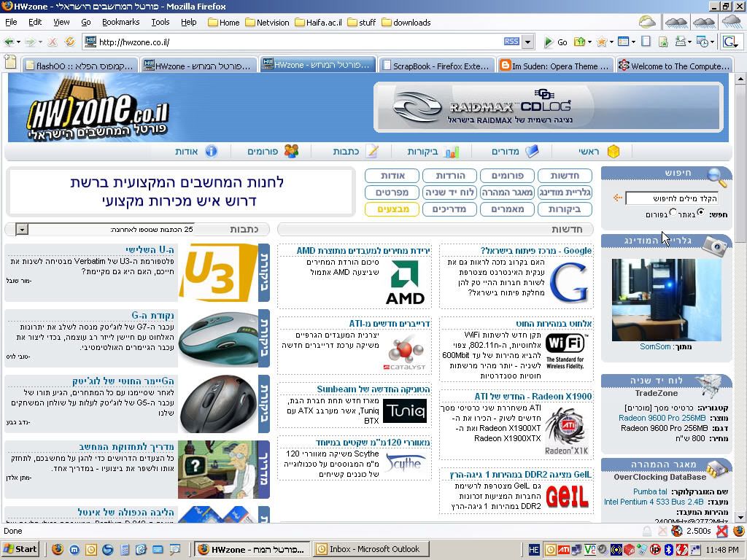Open the Google Israel development center headline

(x=536, y=251)
